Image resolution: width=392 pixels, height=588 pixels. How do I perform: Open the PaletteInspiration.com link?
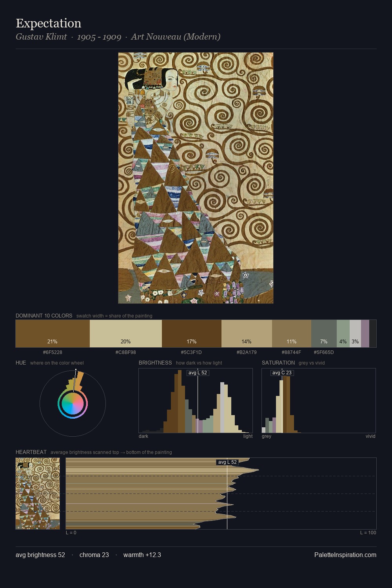coord(345,555)
